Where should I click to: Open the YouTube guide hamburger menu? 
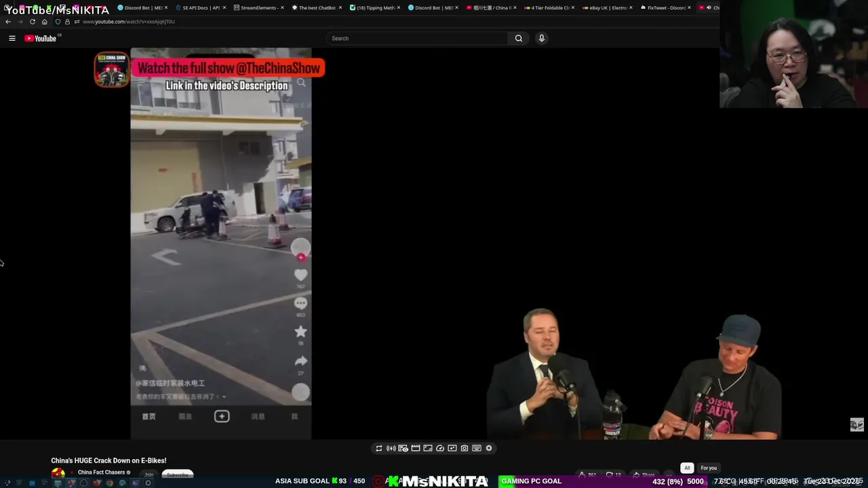pyautogui.click(x=12, y=39)
